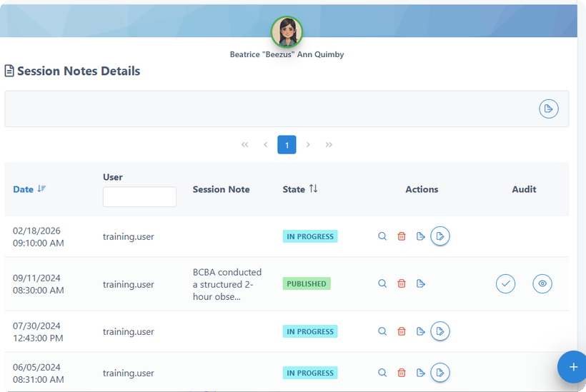Edit the 06/05/2024 in-progress session note
This screenshot has width=586, height=392.
(440, 373)
